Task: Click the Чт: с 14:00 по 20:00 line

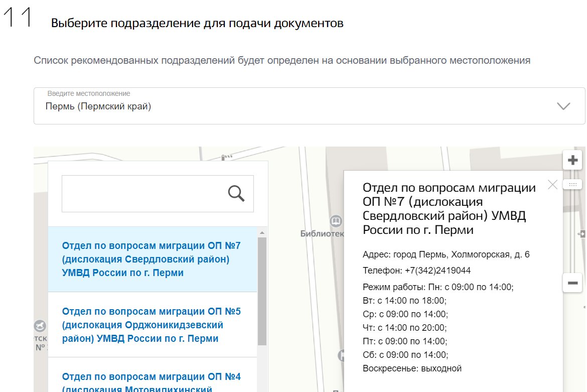Action: (x=404, y=328)
